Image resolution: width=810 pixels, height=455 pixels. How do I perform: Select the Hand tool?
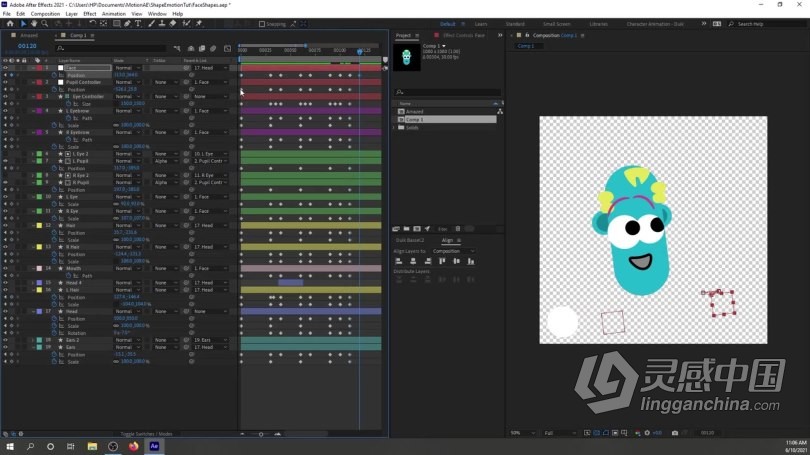point(34,24)
